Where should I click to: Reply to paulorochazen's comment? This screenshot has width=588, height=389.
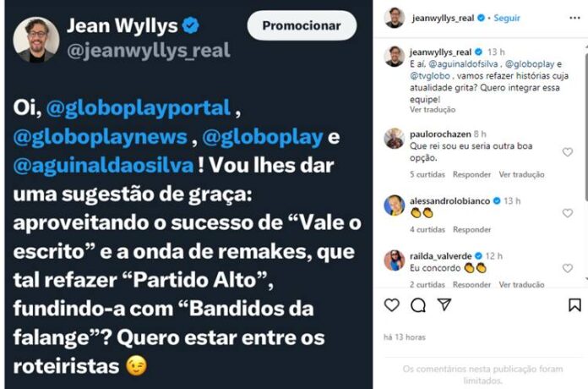[471, 174]
